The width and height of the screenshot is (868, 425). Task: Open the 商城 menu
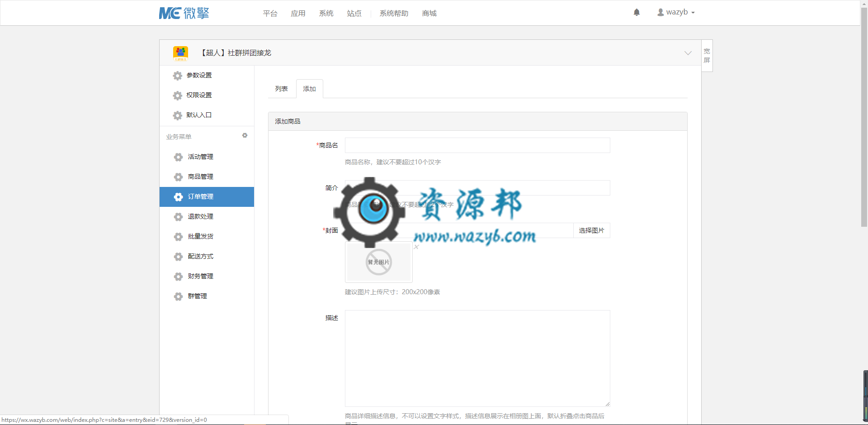429,13
